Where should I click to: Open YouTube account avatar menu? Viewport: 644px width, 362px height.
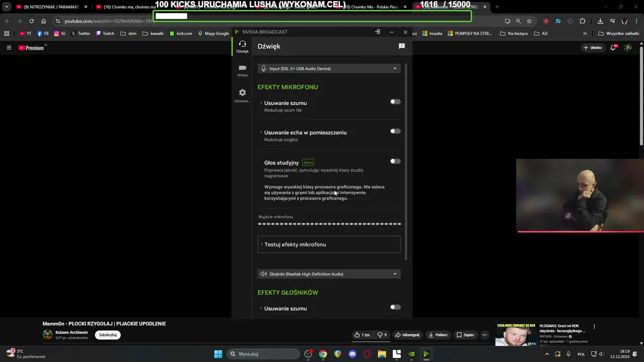click(628, 48)
